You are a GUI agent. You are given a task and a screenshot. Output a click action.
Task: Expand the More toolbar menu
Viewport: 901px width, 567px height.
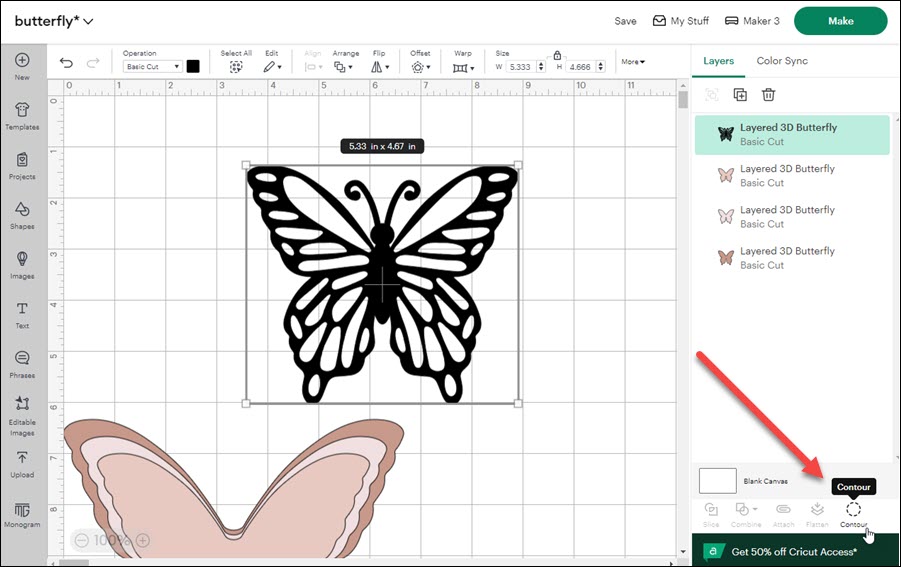[633, 62]
